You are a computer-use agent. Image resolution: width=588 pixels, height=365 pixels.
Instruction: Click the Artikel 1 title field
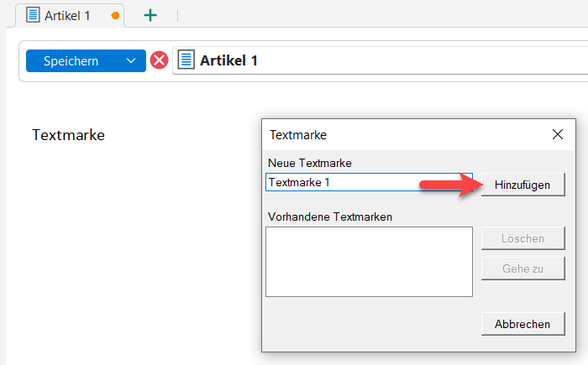[378, 60]
